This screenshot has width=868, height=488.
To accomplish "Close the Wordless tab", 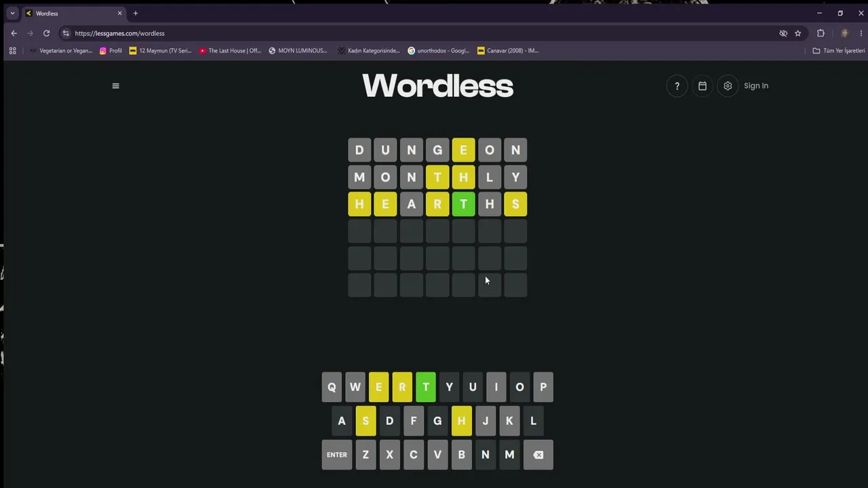I will [x=120, y=13].
